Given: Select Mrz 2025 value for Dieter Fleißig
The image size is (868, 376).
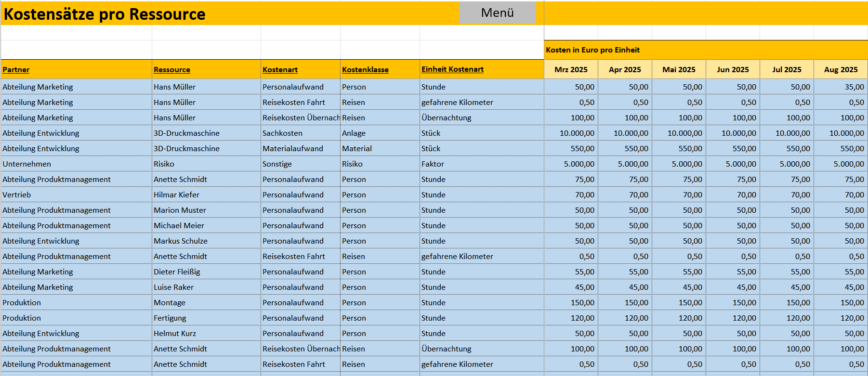Looking at the screenshot, I should pos(571,272).
